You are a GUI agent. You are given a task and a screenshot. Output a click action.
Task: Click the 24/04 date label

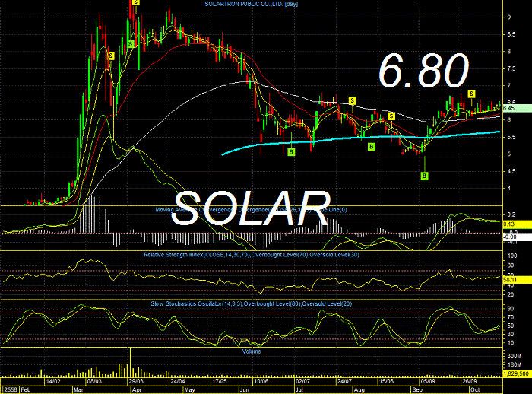coord(177,381)
